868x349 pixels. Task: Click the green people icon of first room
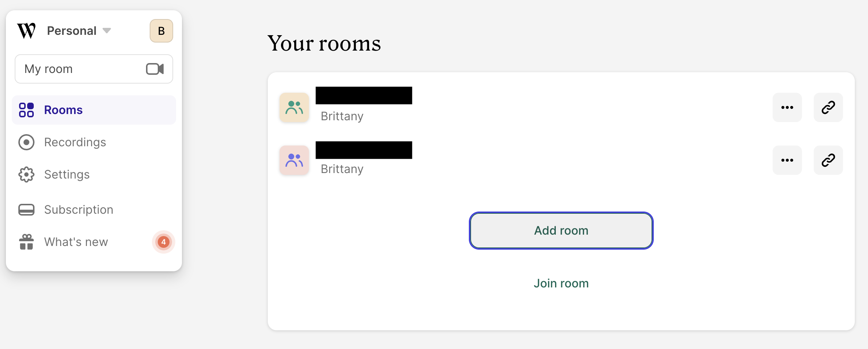(x=294, y=107)
